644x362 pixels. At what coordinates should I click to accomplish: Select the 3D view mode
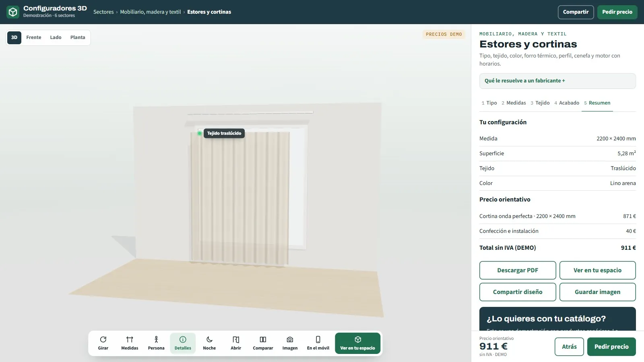click(14, 37)
